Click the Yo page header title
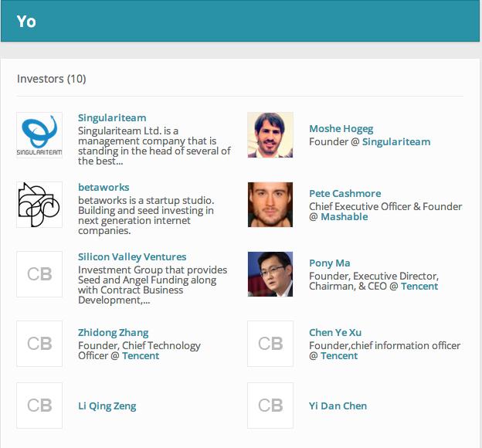Viewport: 482px width, 448px height. click(26, 22)
